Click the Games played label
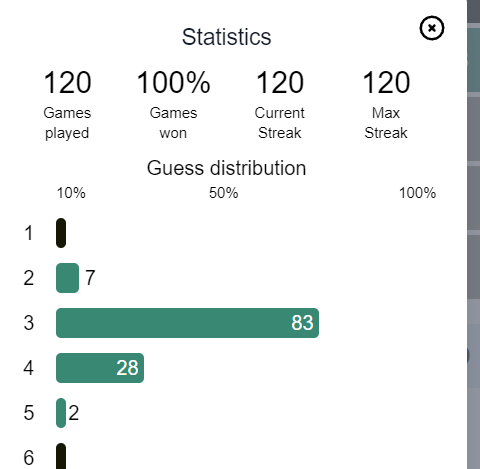Image resolution: width=480 pixels, height=469 pixels. [x=67, y=123]
